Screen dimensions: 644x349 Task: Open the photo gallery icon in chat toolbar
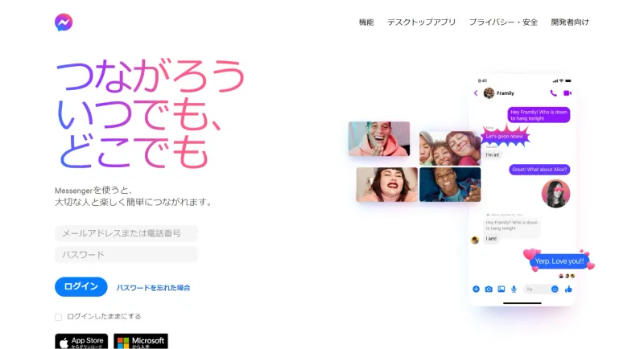click(x=501, y=289)
